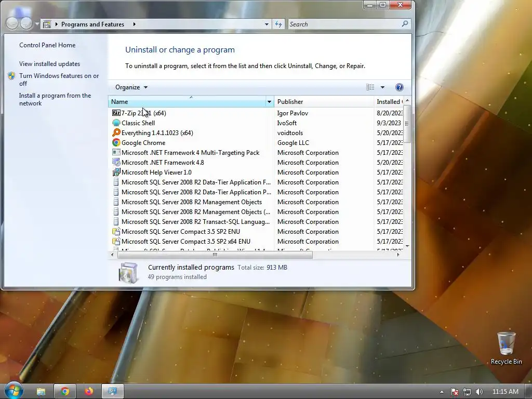Viewport: 532px width, 399px height.
Task: Click the search magnifier icon
Action: point(405,24)
